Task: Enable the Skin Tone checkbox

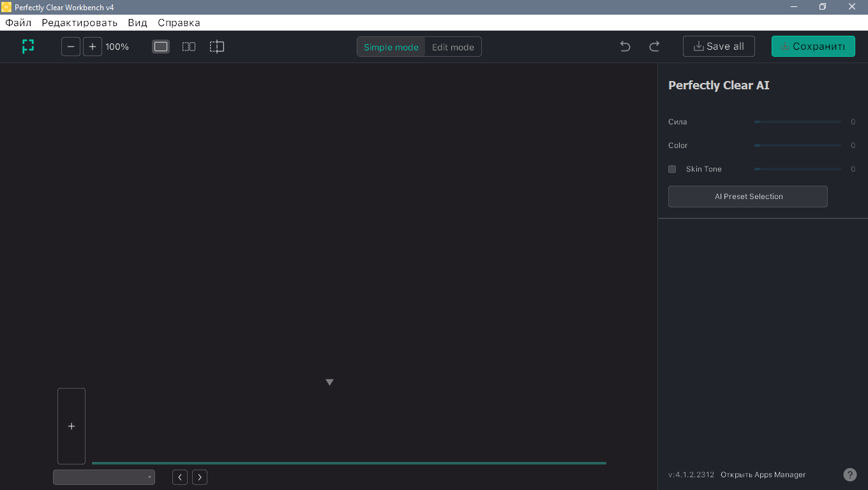Action: (x=672, y=169)
